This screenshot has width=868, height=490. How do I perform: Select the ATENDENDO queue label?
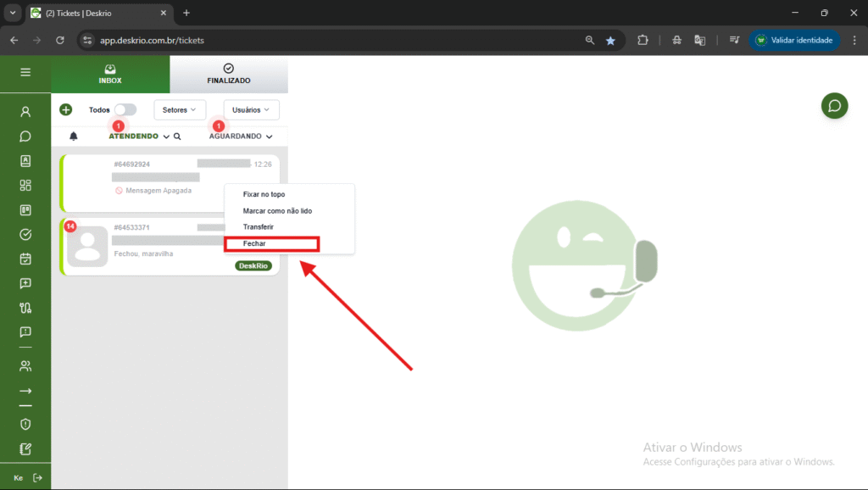(133, 136)
